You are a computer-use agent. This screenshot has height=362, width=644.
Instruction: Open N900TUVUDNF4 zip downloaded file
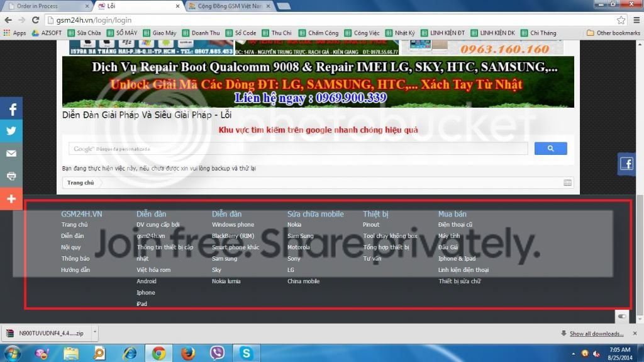(x=47, y=333)
